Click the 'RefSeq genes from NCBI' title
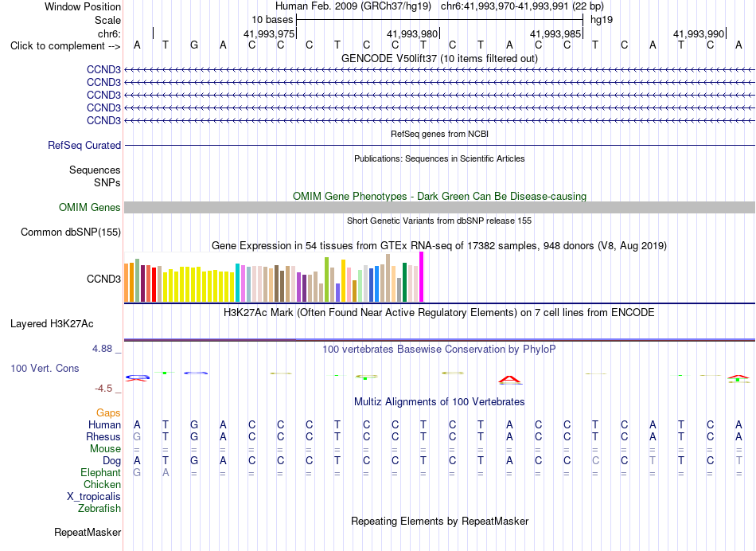Image resolution: width=756 pixels, height=551 pixels. [x=439, y=134]
